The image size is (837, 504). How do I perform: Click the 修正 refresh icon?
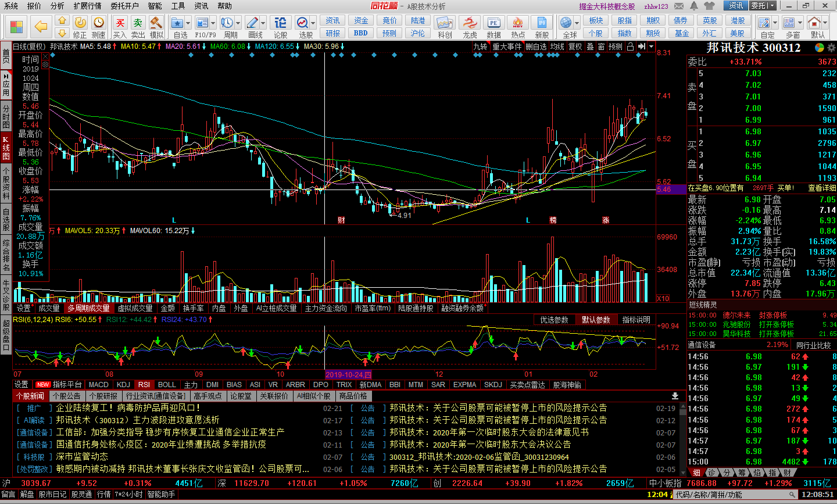click(80, 22)
